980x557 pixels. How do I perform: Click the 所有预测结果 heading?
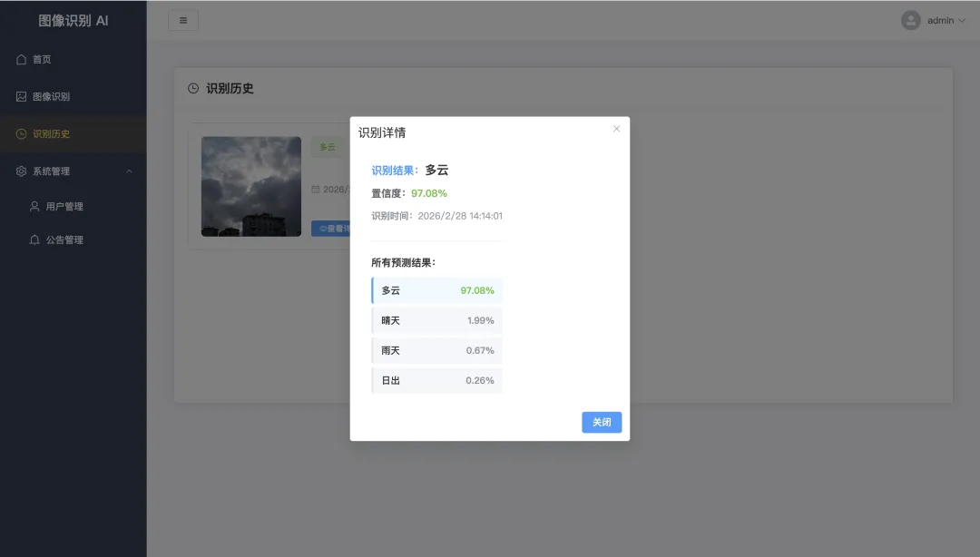(x=403, y=262)
